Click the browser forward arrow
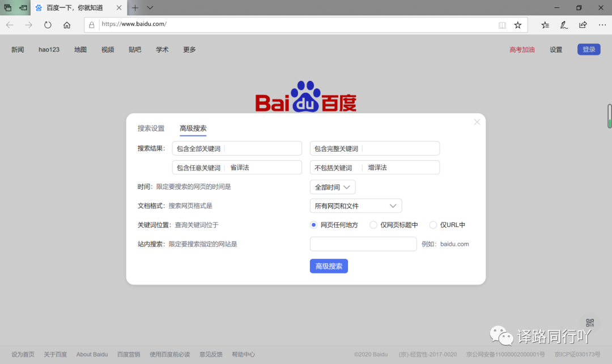The height and width of the screenshot is (364, 612). point(28,25)
